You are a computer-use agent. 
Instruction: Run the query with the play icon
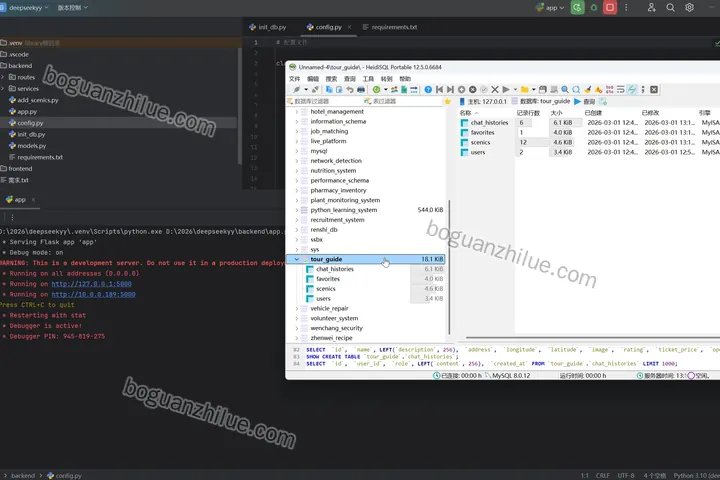pyautogui.click(x=506, y=90)
